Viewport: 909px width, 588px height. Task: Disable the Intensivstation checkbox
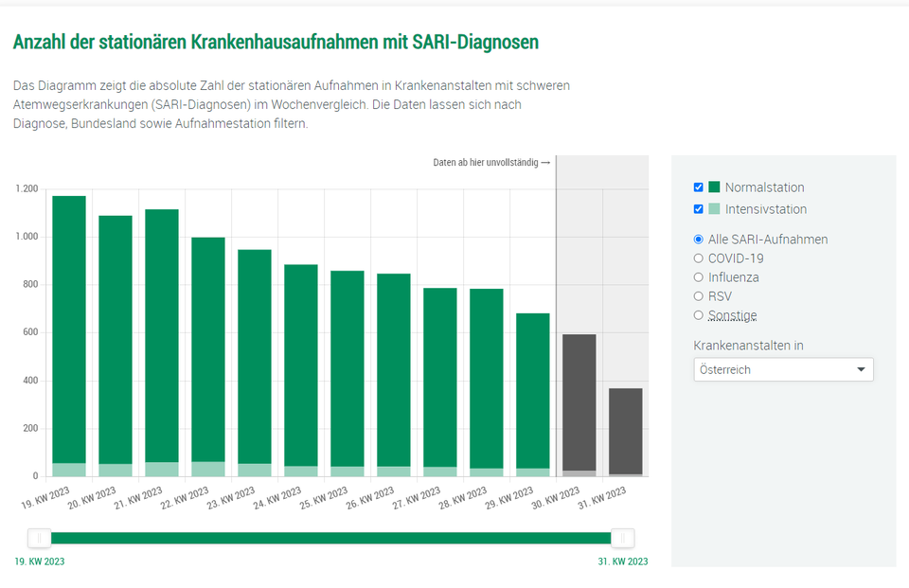[x=698, y=208]
